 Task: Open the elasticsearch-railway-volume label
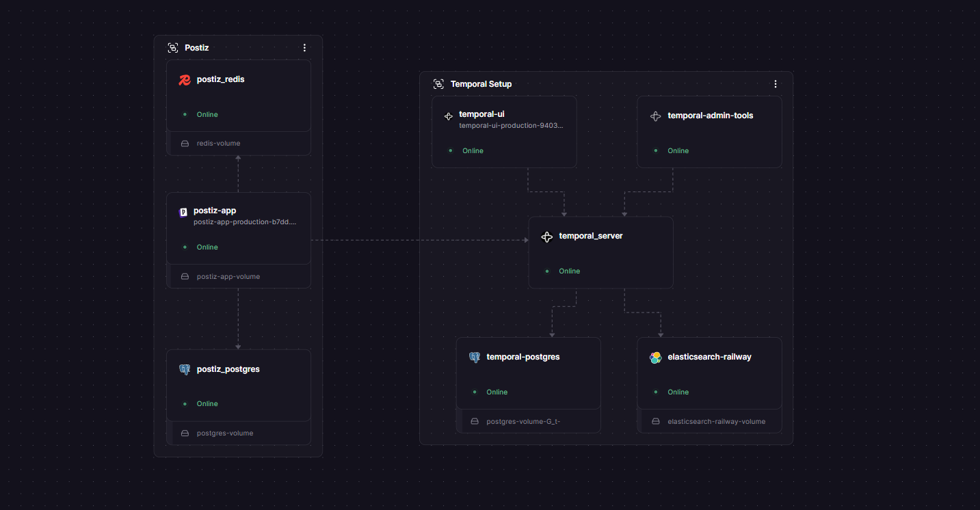point(717,422)
